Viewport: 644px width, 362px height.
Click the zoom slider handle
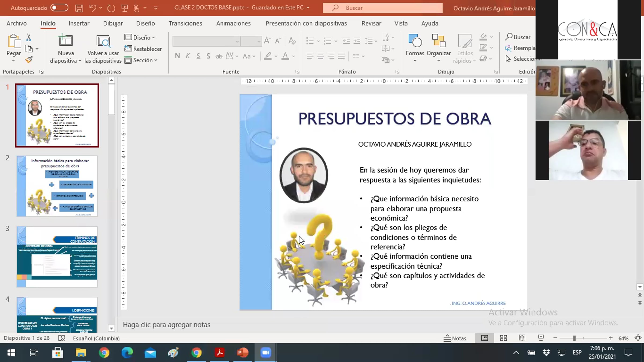point(574,338)
